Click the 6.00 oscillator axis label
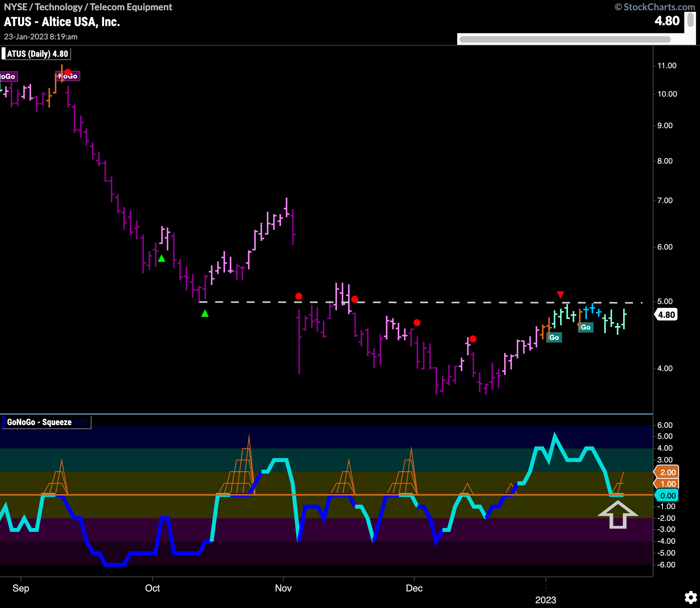The width and height of the screenshot is (700, 608). pos(665,425)
